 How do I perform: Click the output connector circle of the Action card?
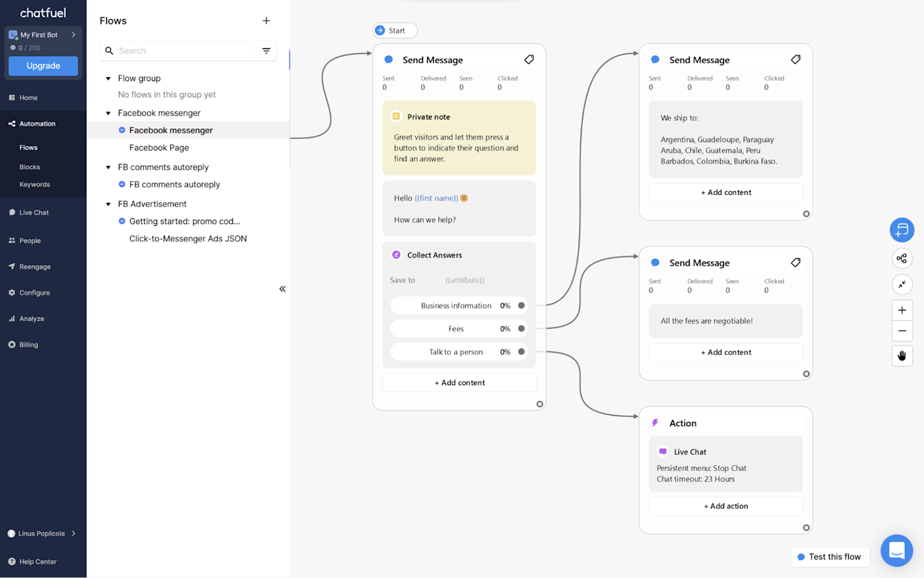point(806,527)
